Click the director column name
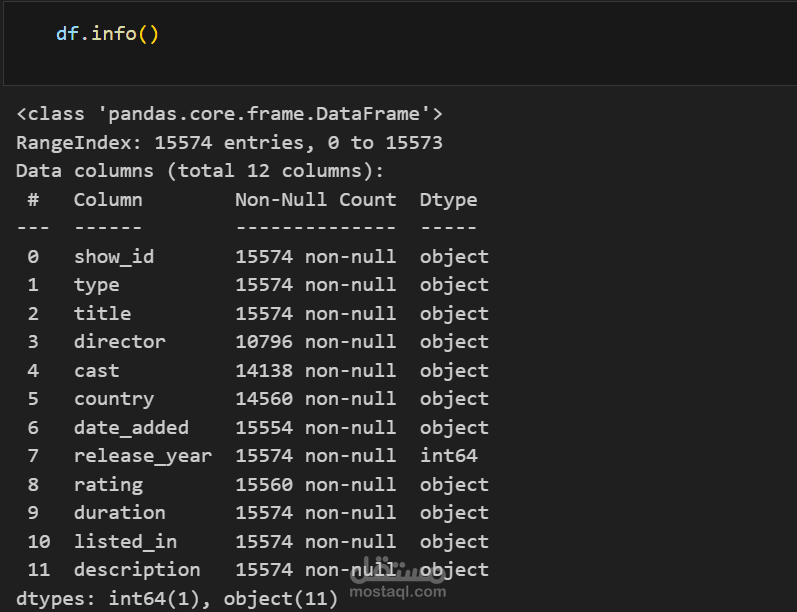The width and height of the screenshot is (797, 612). [x=120, y=342]
